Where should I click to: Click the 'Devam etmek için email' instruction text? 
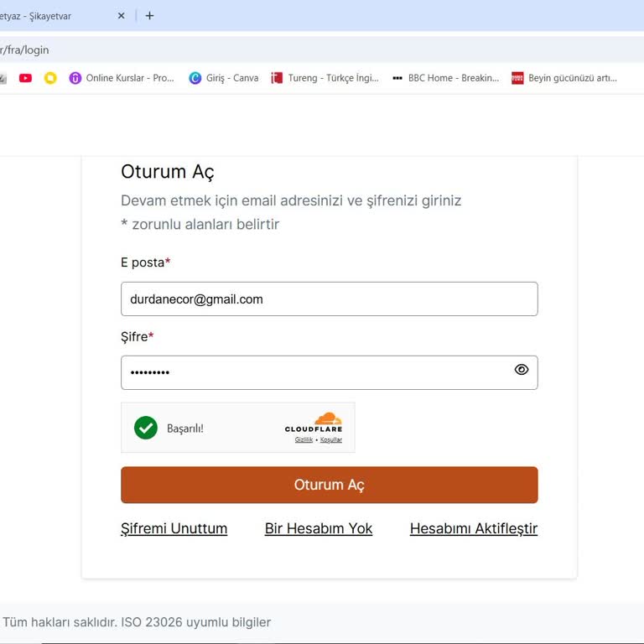(x=291, y=201)
